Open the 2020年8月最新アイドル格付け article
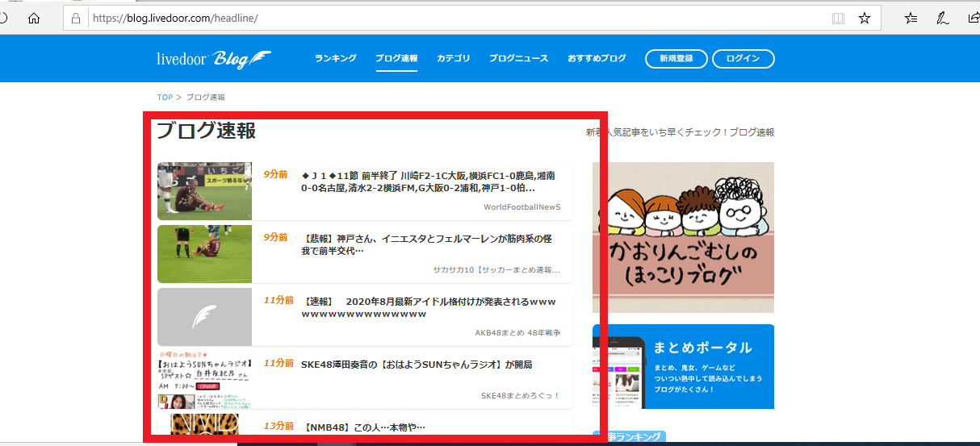The width and height of the screenshot is (980, 446). [x=428, y=307]
